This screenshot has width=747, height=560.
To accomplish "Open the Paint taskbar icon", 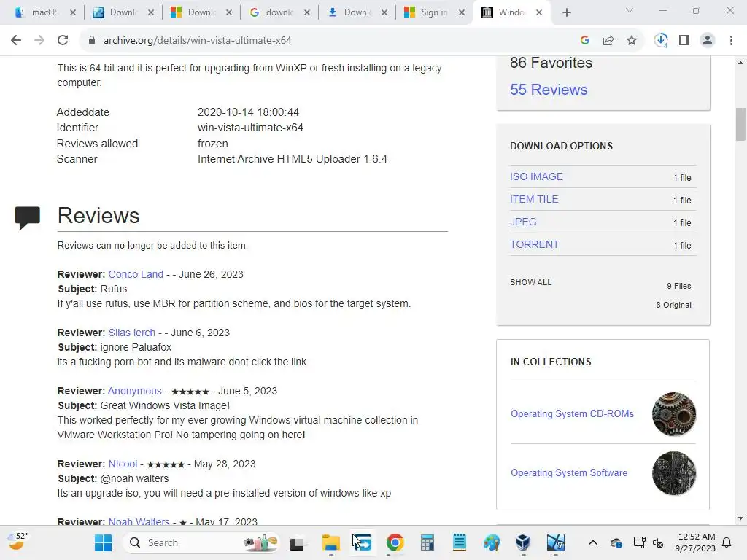I will point(491,542).
